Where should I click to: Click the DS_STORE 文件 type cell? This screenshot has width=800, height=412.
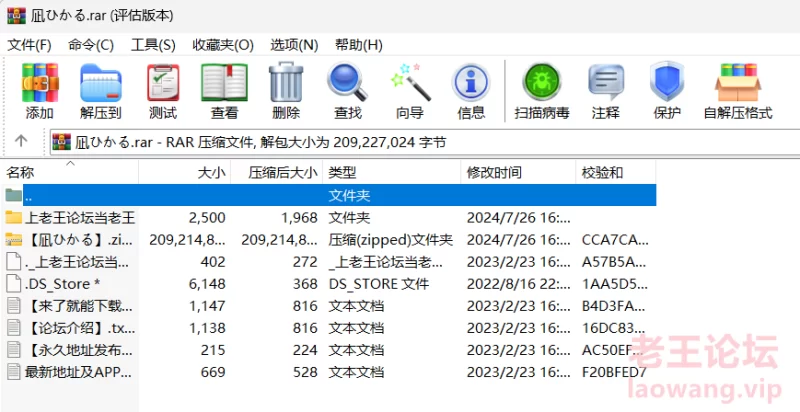(x=379, y=284)
